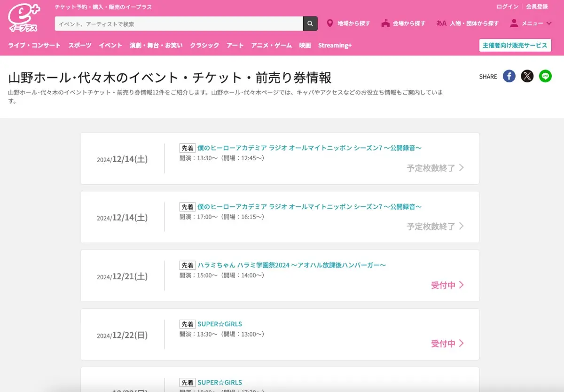This screenshot has height=392, width=564.
Task: Open the SUPER☆GiRLS event link
Action: coord(221,324)
